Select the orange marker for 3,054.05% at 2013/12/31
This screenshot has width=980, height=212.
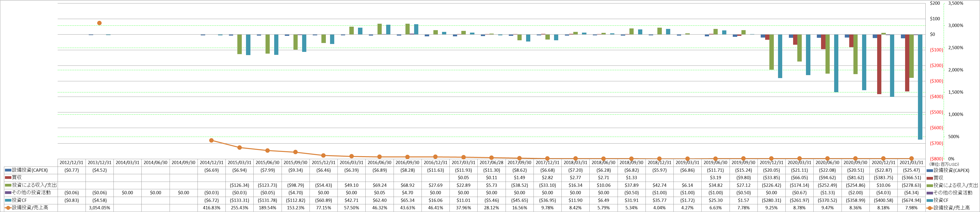pyautogui.click(x=99, y=23)
